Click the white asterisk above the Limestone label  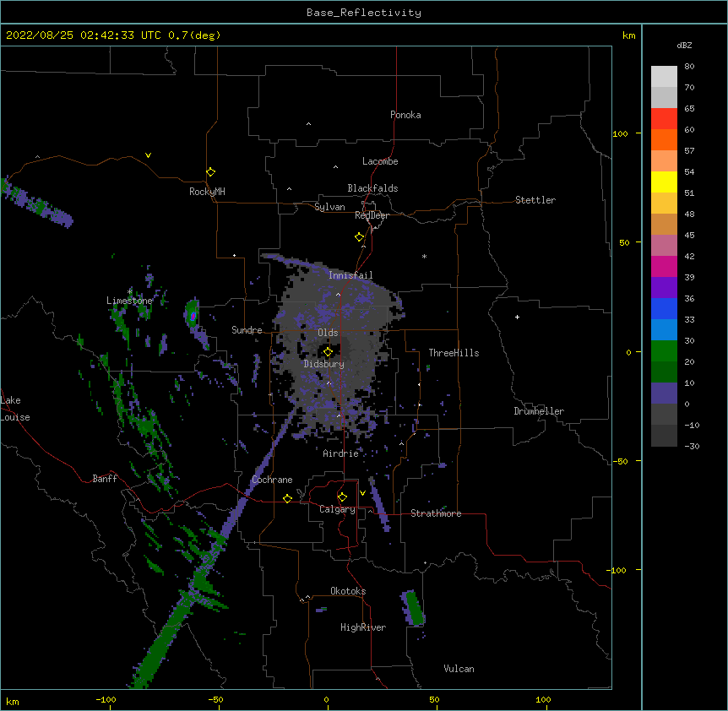coord(130,291)
